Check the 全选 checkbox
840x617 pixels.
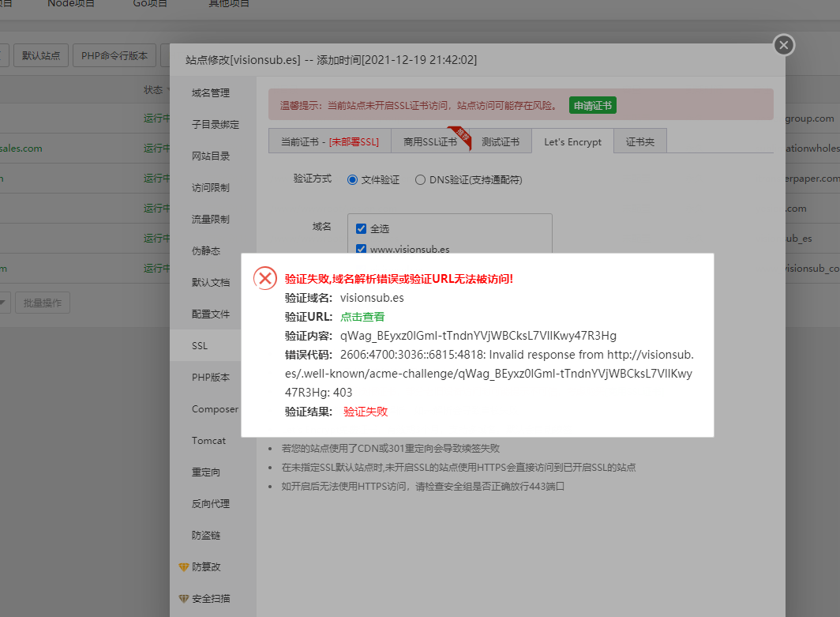361,228
